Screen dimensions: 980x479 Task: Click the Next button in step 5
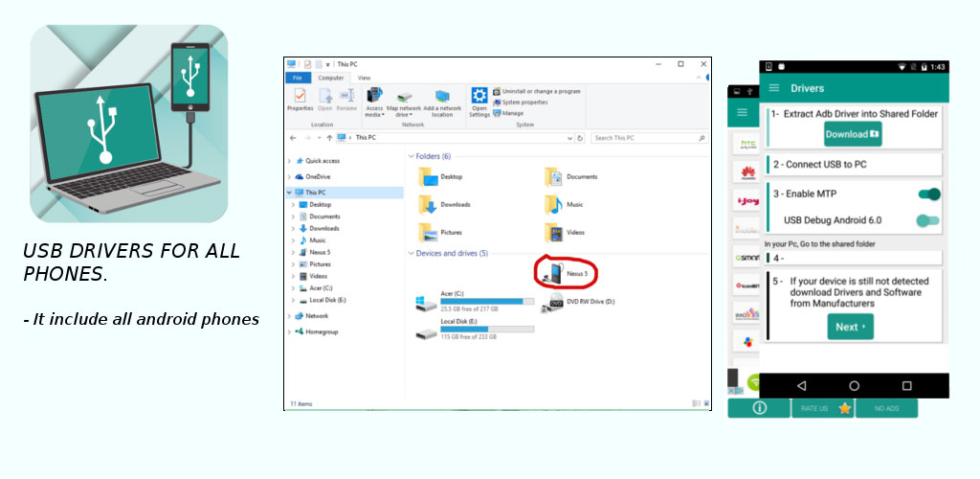851,327
